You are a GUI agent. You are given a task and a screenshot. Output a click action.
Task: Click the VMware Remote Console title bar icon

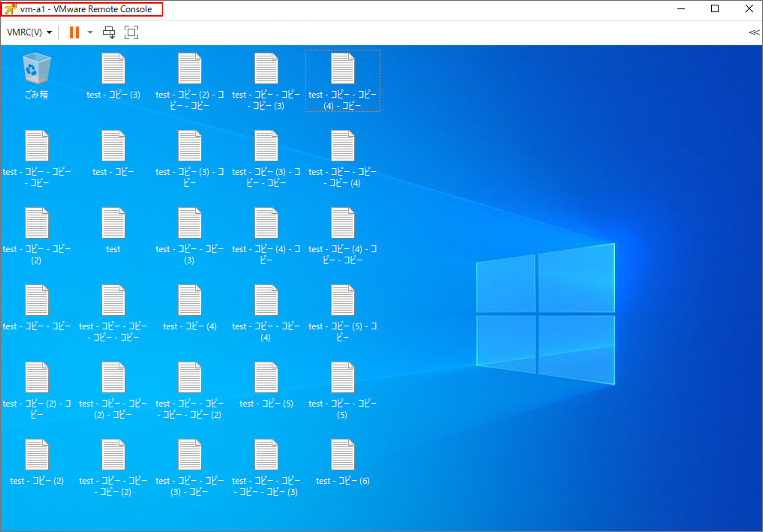[x=10, y=9]
